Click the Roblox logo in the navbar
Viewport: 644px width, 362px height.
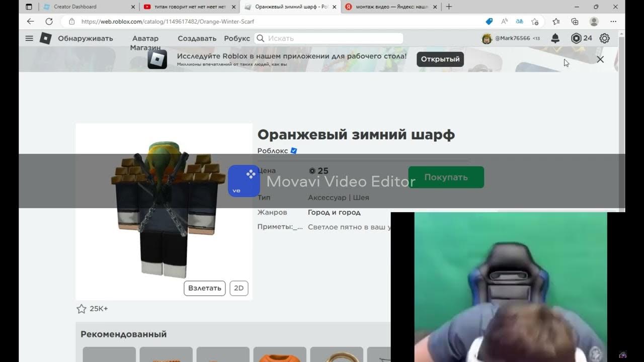[45, 38]
